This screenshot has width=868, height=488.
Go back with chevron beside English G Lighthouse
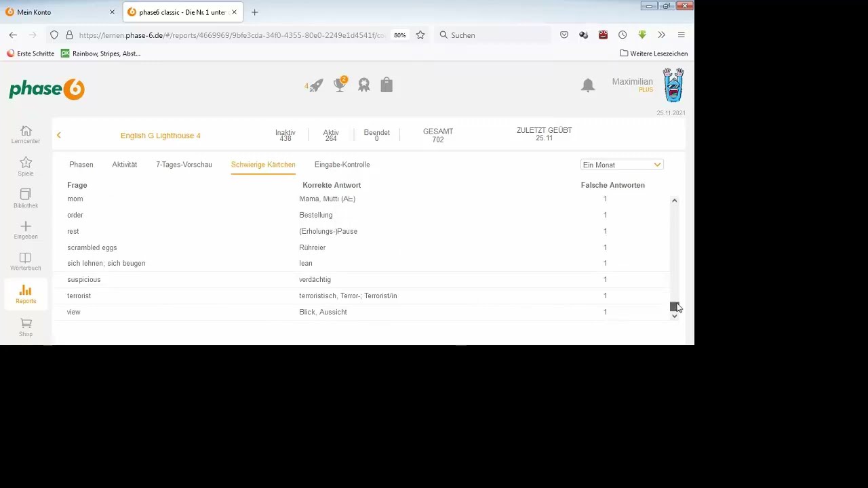[59, 136]
